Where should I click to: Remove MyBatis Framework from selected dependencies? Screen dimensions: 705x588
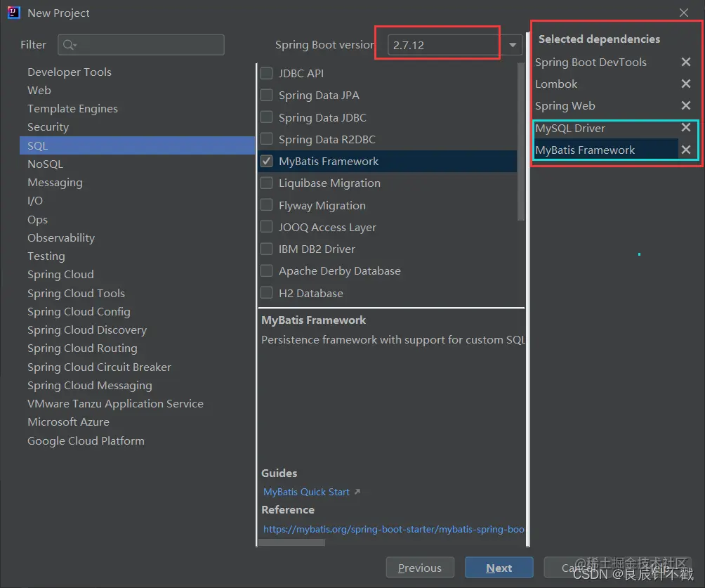click(x=685, y=150)
